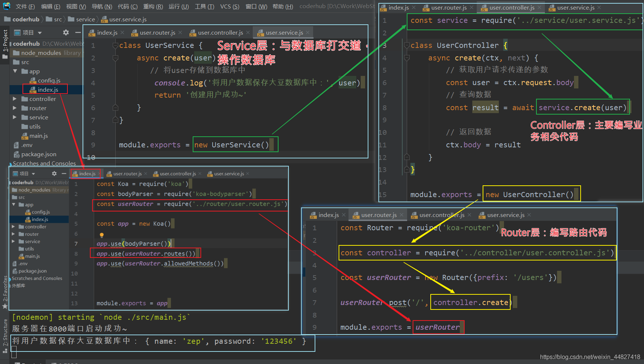Screen dimensions: 644x364
Task: Open the 视图 (V) menu
Action: coord(76,7)
